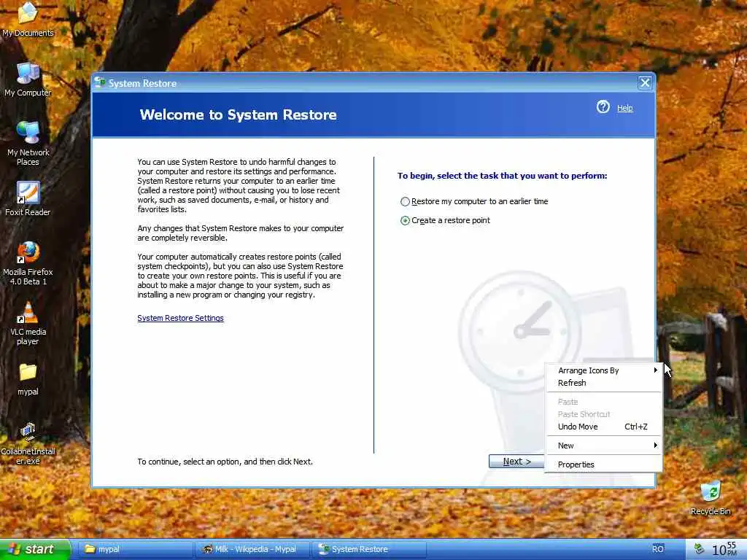
Task: Click the Help question mark icon
Action: [x=603, y=106]
